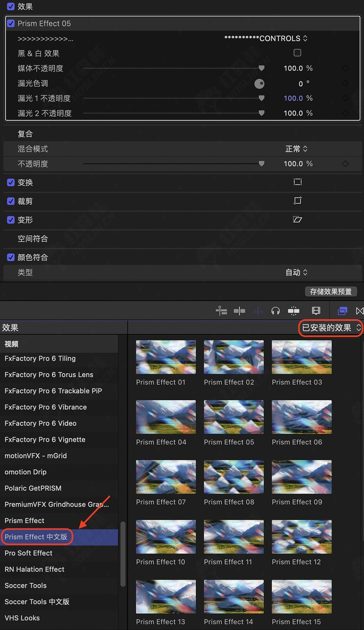Add keyframe for 漏光 2 不透明度
Viewport: 364px width, 630px height.
pos(345,113)
